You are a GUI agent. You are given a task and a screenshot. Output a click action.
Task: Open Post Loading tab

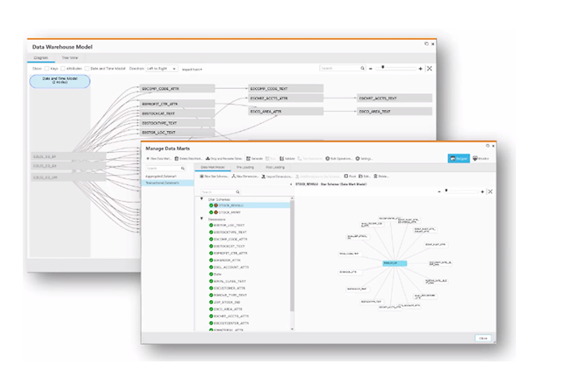[275, 167]
